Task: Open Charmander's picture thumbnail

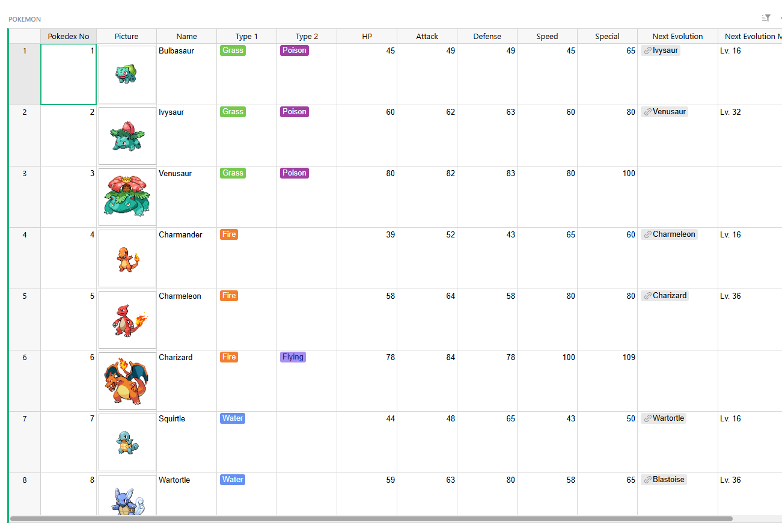Action: click(127, 258)
